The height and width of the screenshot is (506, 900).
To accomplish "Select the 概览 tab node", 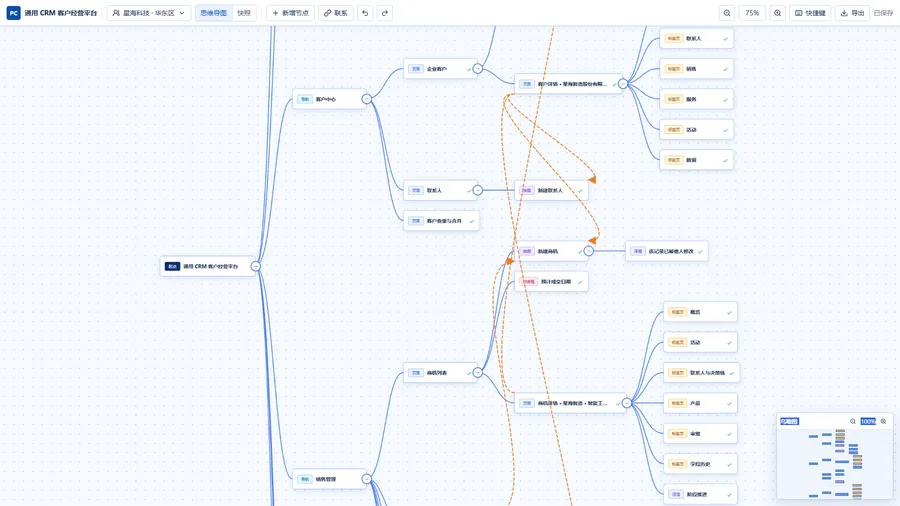I will (700, 312).
